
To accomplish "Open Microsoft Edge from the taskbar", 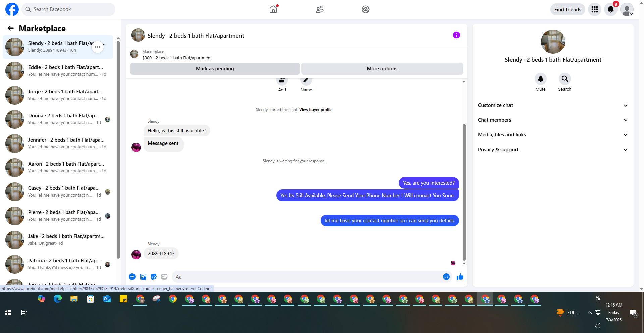I will (x=58, y=299).
